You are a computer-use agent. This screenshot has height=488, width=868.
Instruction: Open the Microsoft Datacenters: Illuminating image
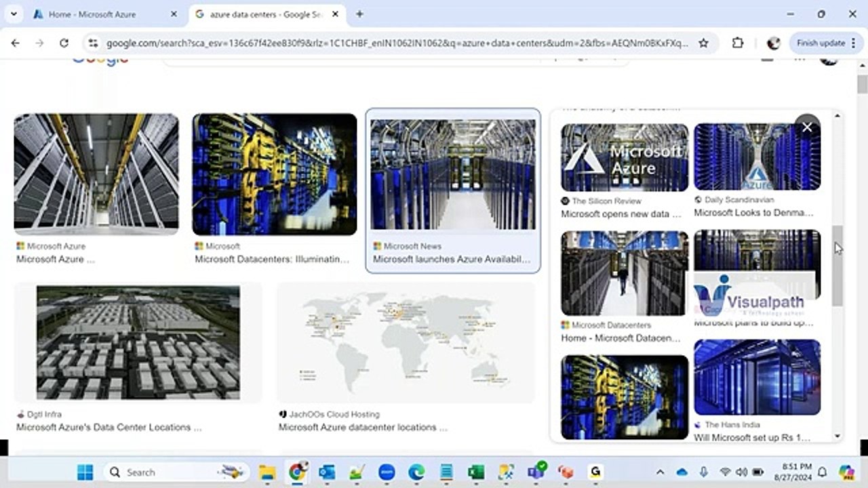pos(275,174)
